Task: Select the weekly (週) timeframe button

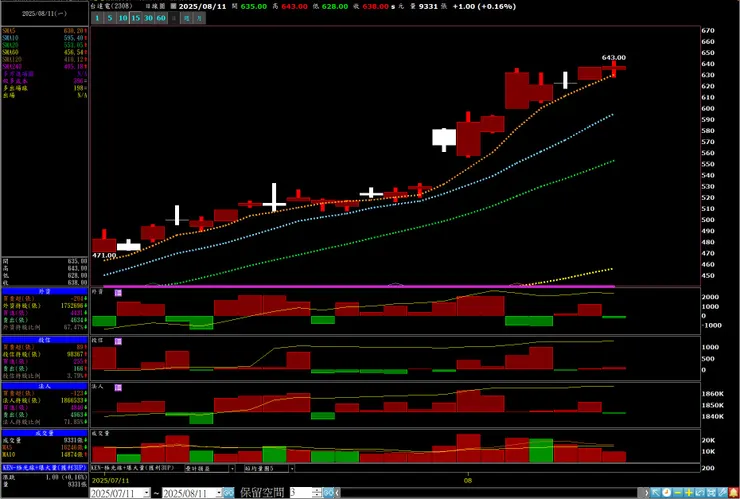Action: 187,18
